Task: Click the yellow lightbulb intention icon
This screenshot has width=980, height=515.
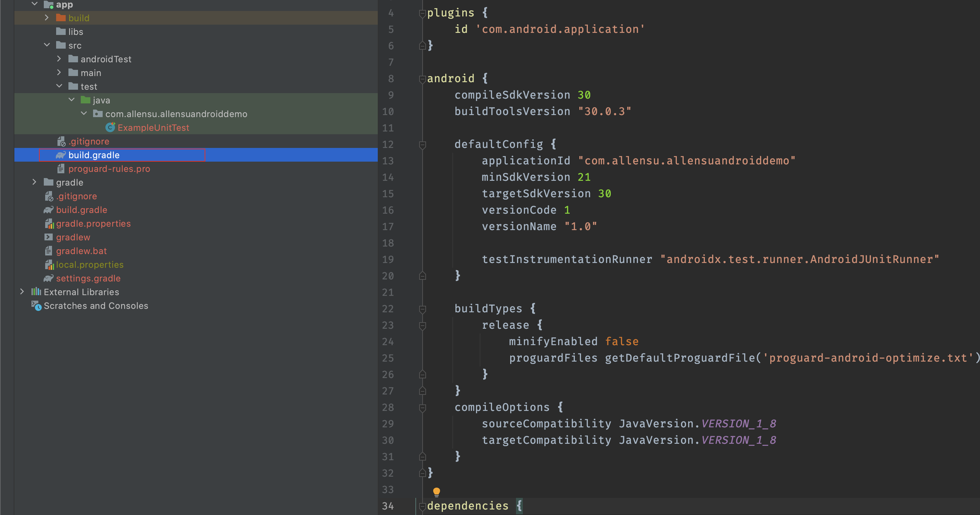Action: click(x=436, y=491)
